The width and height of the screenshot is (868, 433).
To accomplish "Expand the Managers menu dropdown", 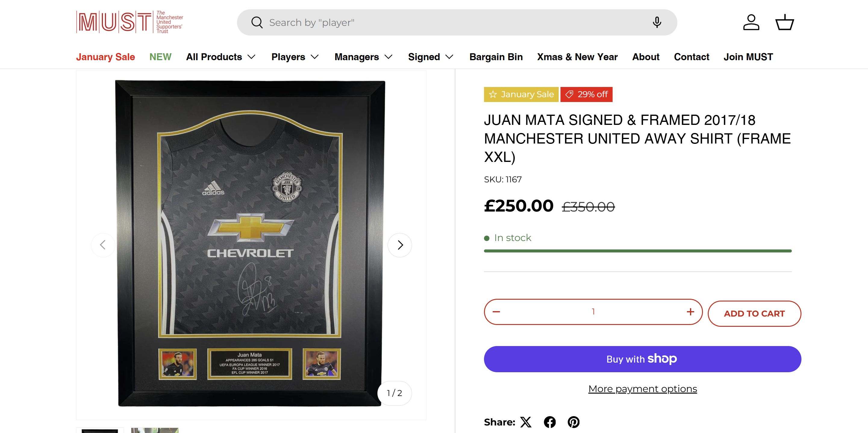I will [x=363, y=57].
